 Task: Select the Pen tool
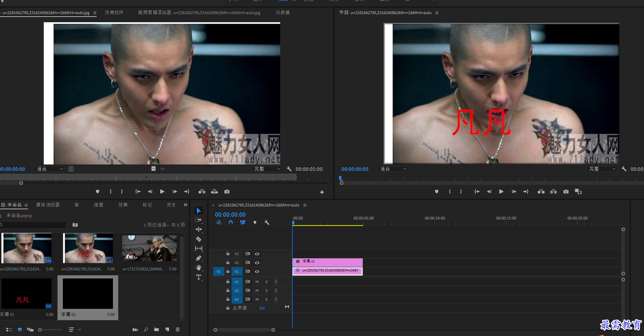(x=199, y=258)
